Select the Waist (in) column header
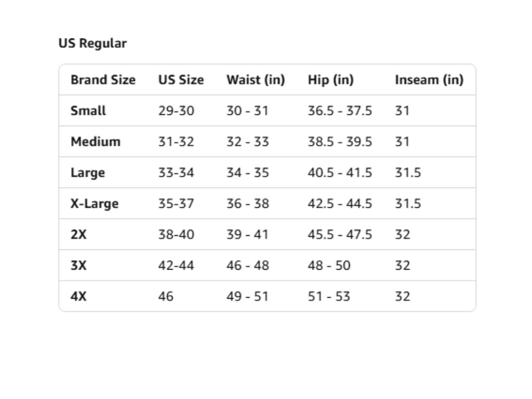Image resolution: width=532 pixels, height=399 pixels. coord(256,80)
